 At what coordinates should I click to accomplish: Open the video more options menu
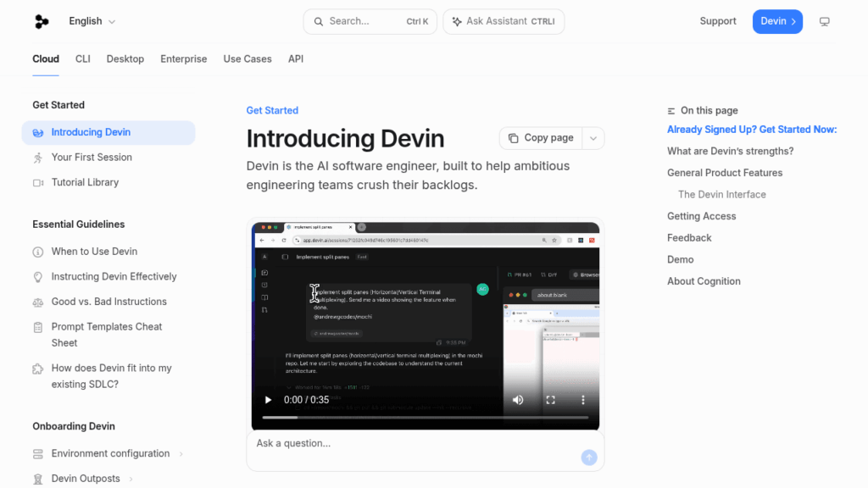[582, 400]
